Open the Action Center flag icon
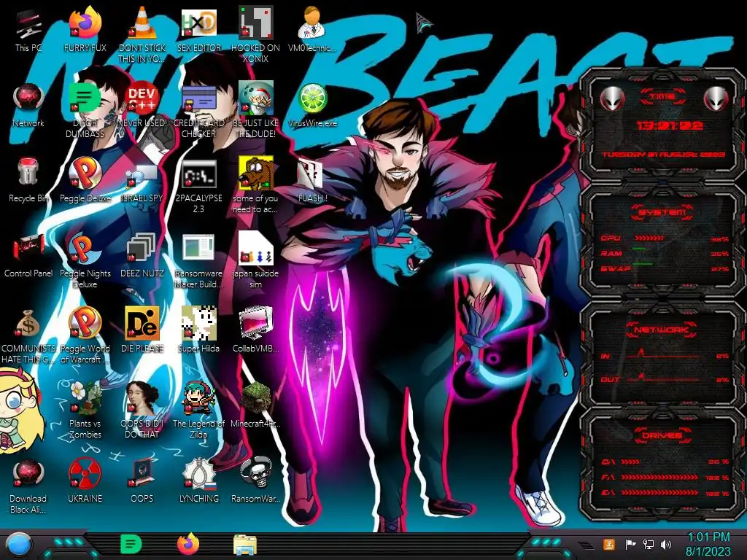The height and width of the screenshot is (560, 747). pyautogui.click(x=630, y=544)
